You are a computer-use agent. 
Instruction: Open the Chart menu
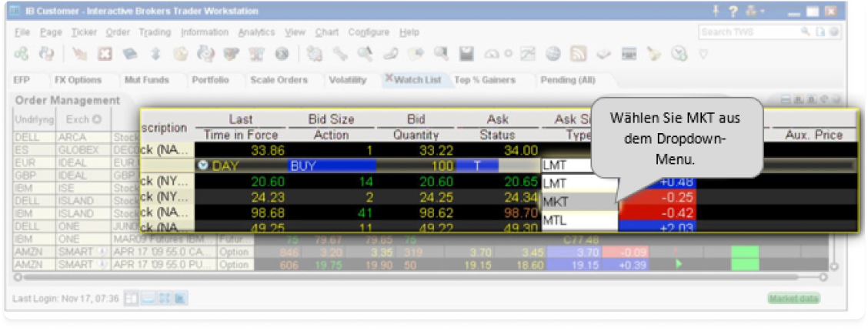(x=326, y=32)
